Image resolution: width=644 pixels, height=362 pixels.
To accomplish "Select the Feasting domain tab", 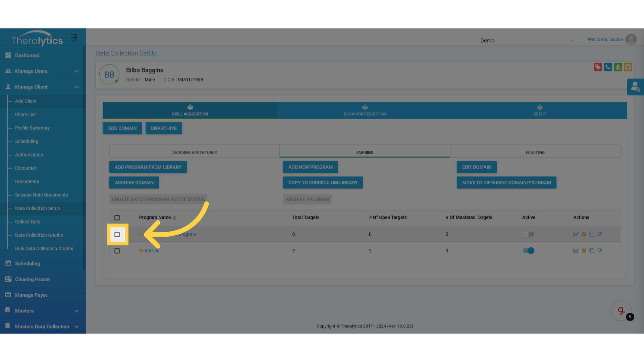I will [535, 153].
